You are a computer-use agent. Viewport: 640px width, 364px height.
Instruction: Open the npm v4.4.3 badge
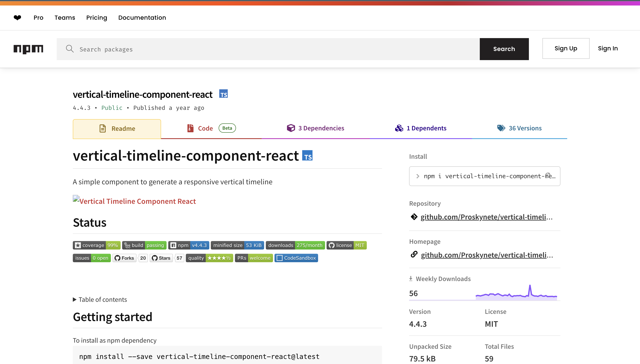189,245
